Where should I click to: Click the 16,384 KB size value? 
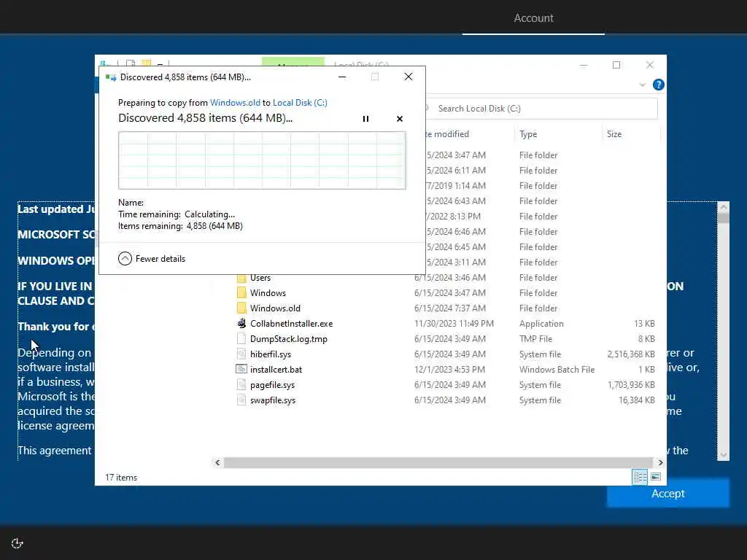[x=636, y=400]
